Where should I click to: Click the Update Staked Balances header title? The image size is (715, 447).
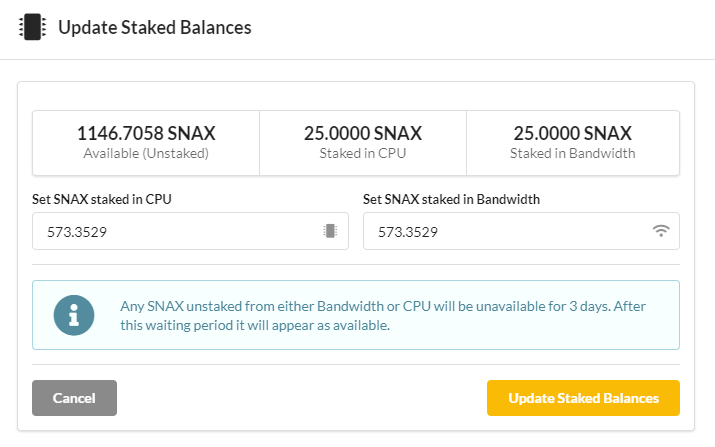pos(155,27)
